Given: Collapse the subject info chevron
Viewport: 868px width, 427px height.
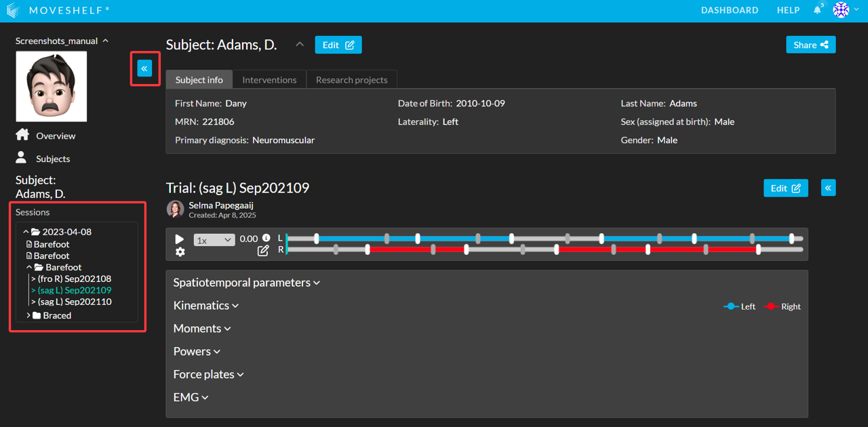Looking at the screenshot, I should pos(300,45).
